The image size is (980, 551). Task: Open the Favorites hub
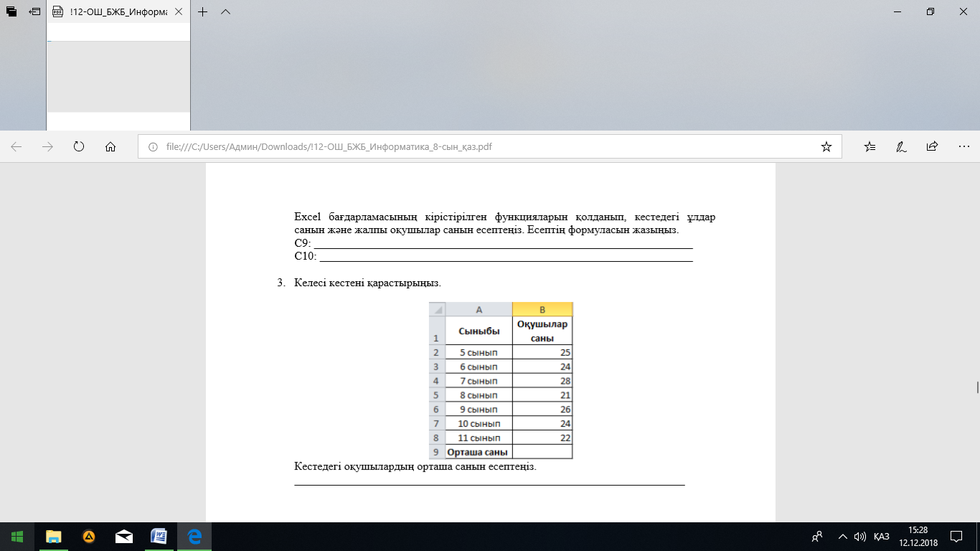click(x=870, y=146)
